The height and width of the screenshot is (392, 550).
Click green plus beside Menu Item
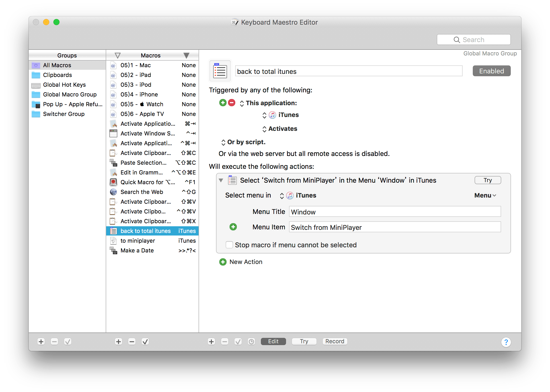click(x=233, y=227)
